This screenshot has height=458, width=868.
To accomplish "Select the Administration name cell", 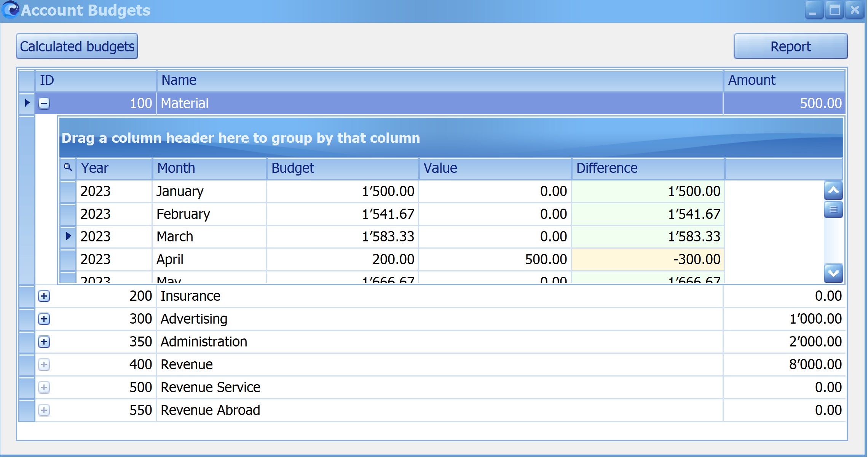I will pos(440,342).
